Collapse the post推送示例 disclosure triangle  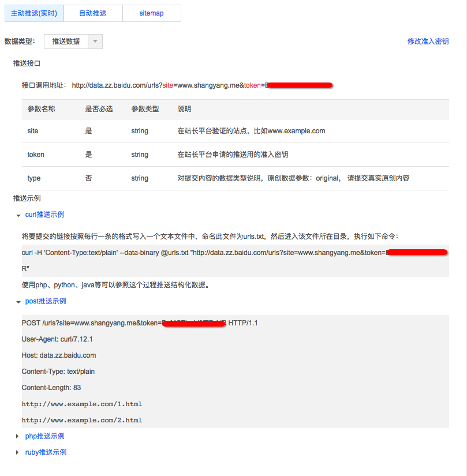pos(18,302)
